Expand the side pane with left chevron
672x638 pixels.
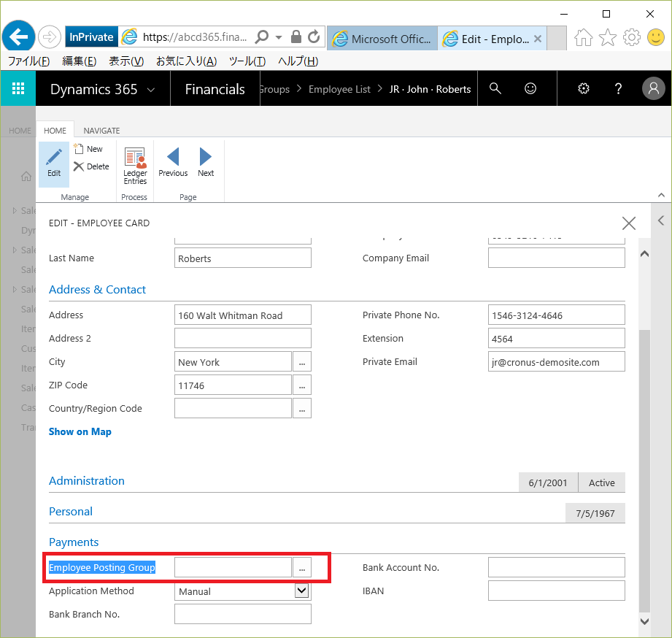[661, 220]
